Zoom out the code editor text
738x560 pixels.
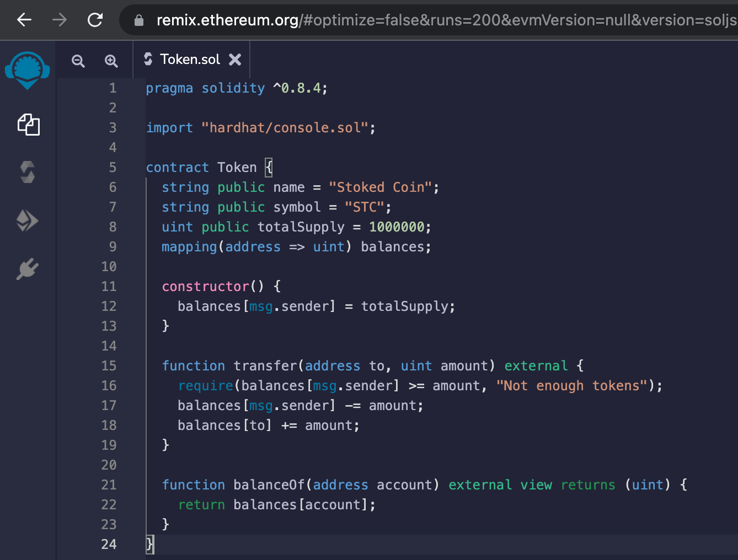(78, 61)
